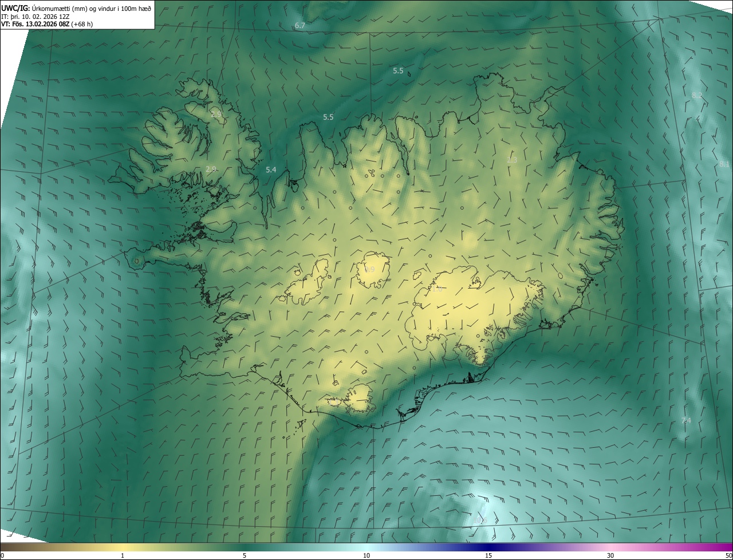Click the '0' tick label on the color scale
Viewport: 733px width, 560px height.
click(x=2, y=555)
